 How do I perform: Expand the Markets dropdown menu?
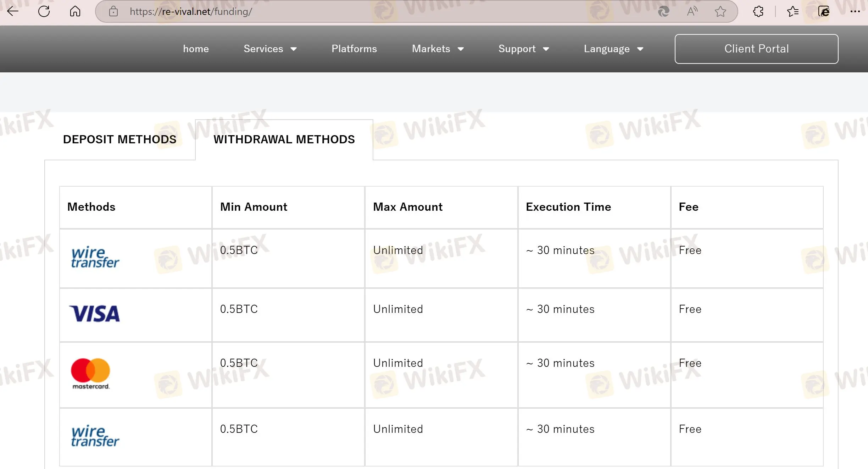click(x=438, y=49)
